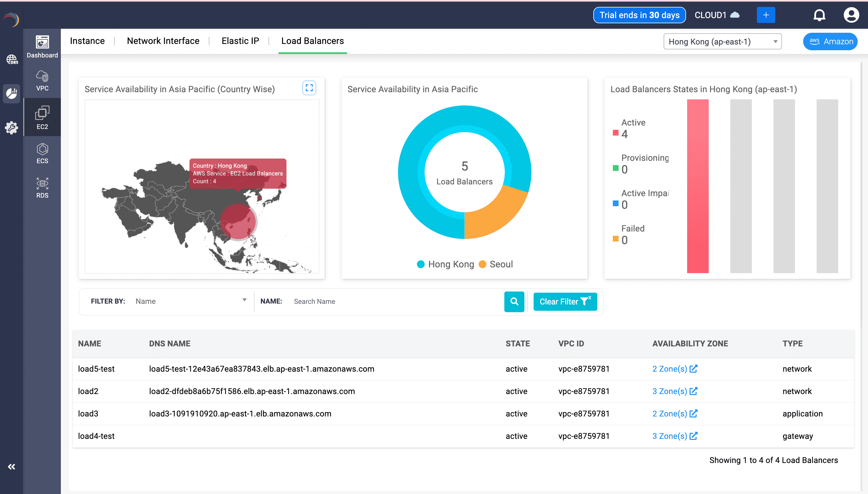This screenshot has width=868, height=494.
Task: Click the DNS globe icon
Action: pos(12,60)
